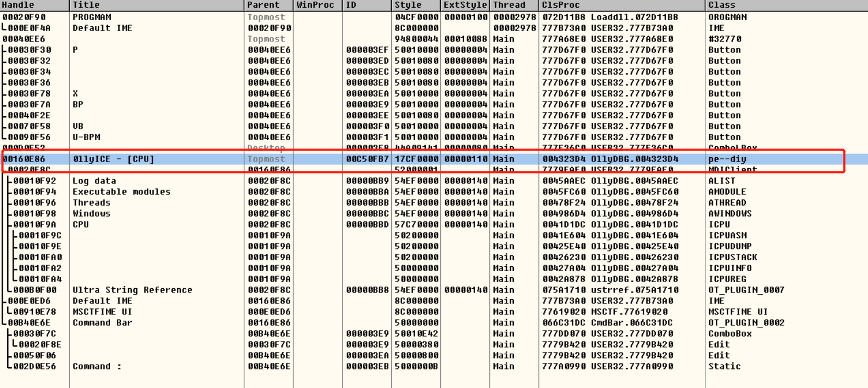The height and width of the screenshot is (388, 868).
Task: Click the ClsProc column header
Action: (622, 5)
